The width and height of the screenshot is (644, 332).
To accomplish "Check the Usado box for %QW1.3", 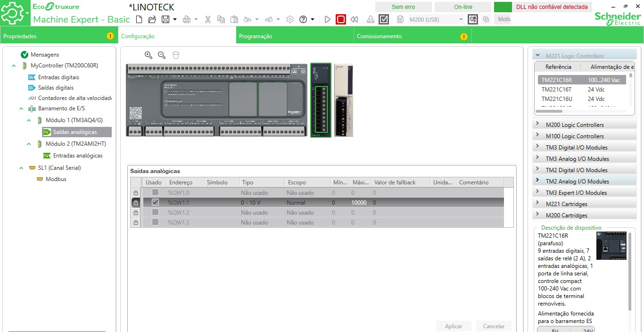I will tap(155, 222).
